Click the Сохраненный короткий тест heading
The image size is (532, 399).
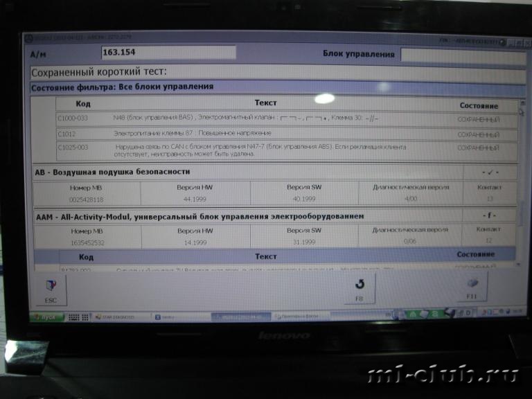(x=99, y=72)
